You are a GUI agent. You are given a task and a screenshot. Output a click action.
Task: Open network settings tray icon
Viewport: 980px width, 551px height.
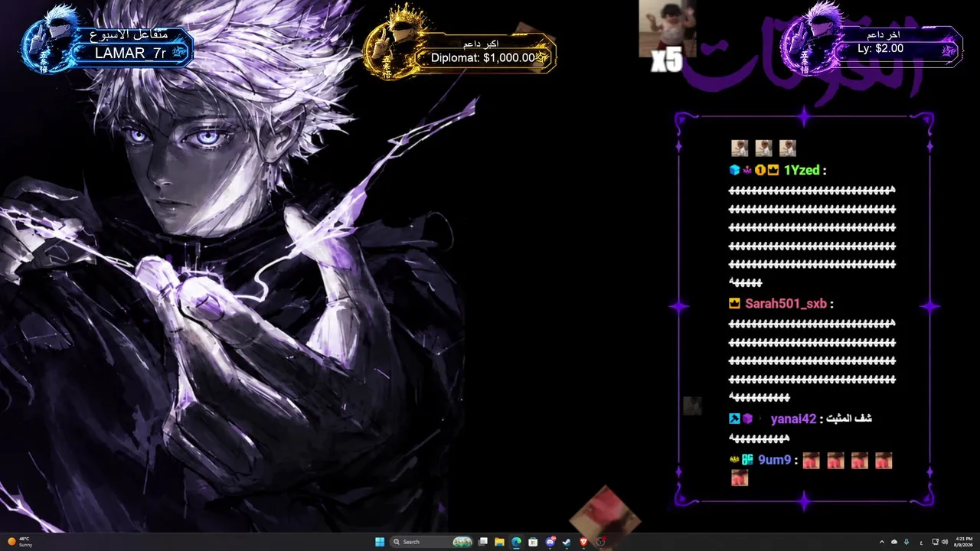[x=935, y=542]
